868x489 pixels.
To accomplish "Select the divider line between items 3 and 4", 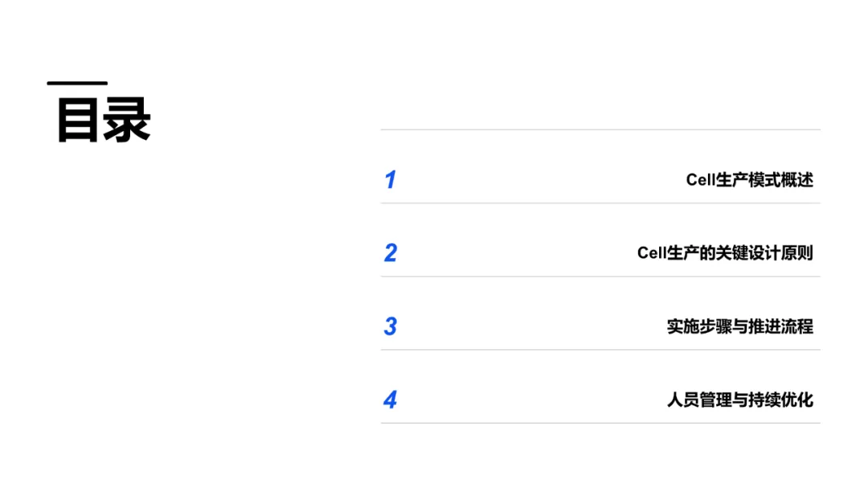I will click(600, 350).
